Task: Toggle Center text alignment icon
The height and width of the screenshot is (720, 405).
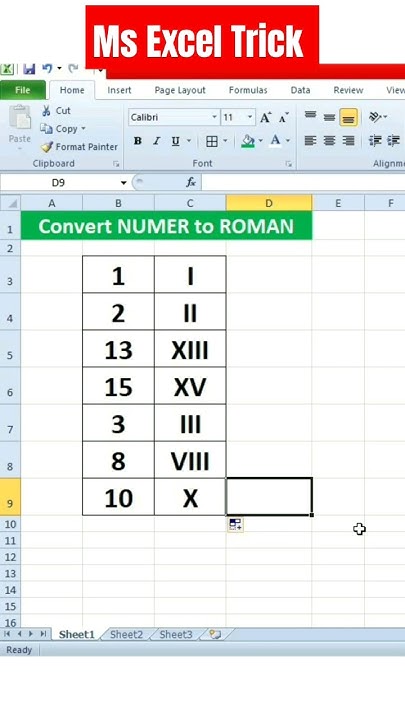Action: (329, 141)
